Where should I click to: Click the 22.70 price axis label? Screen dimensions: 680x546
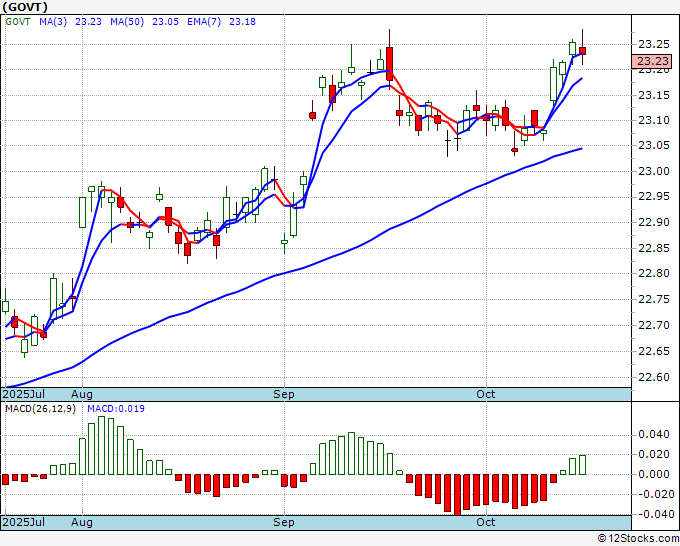654,325
